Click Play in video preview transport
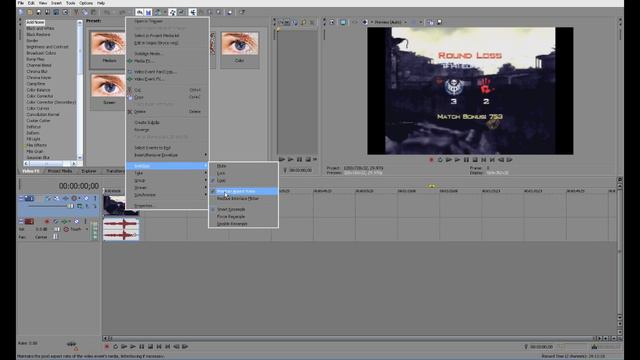Image resolution: width=640 pixels, height=360 pixels. (x=458, y=160)
